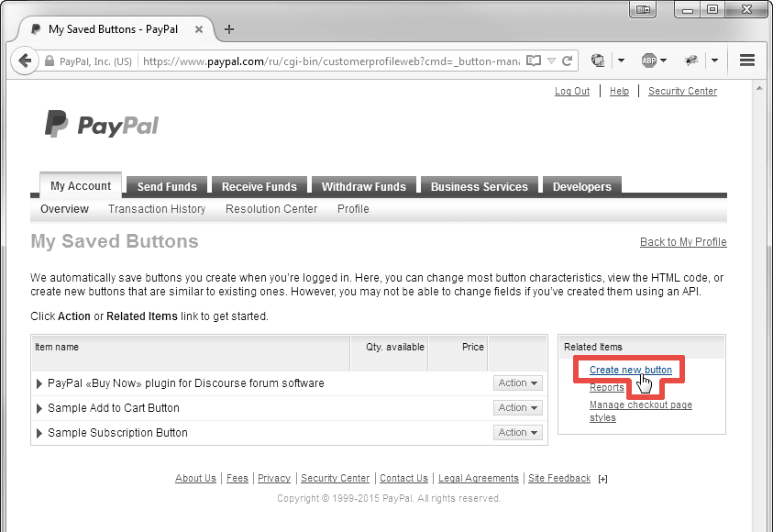Open the Help link at top

tap(619, 91)
